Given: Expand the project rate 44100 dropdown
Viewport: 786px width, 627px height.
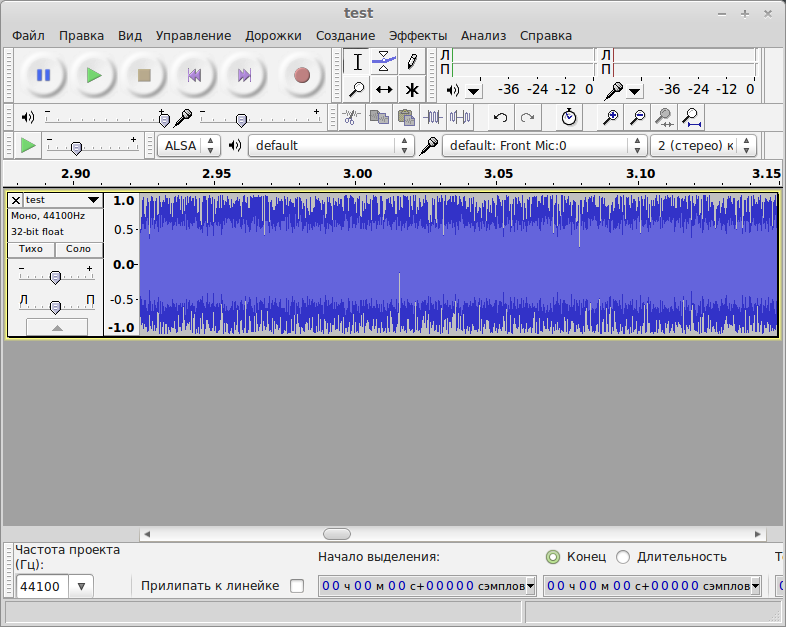Looking at the screenshot, I should point(81,586).
